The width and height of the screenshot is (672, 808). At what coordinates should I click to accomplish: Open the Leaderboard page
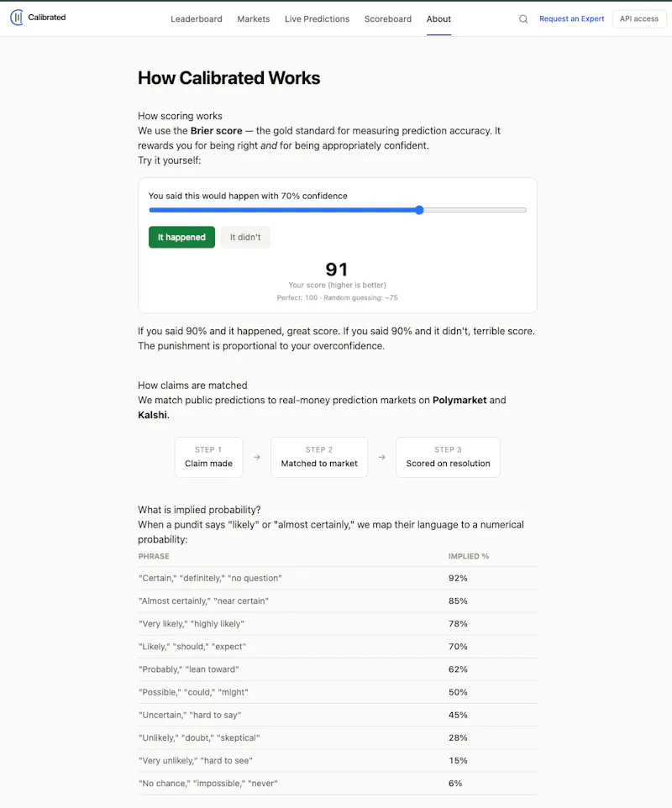point(197,19)
